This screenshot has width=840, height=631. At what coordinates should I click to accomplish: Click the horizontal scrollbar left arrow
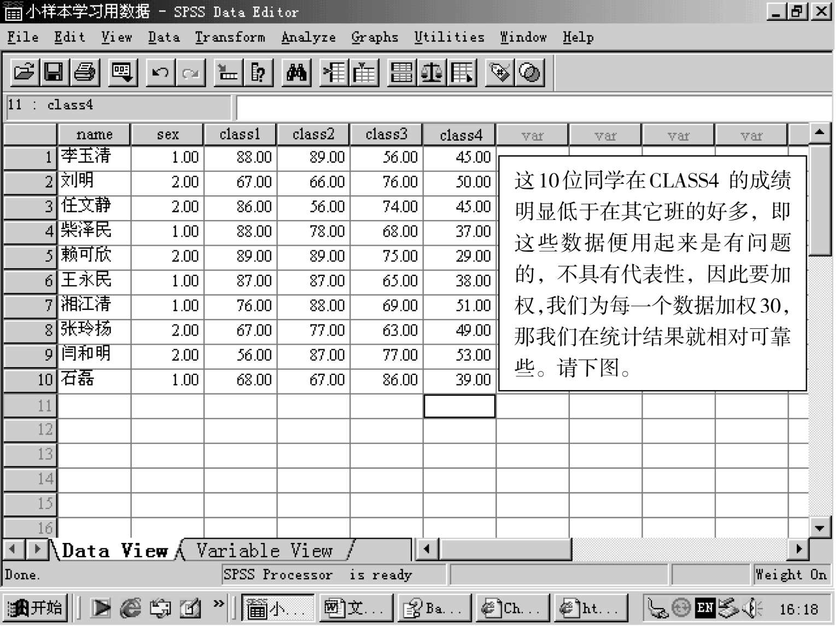pos(427,549)
